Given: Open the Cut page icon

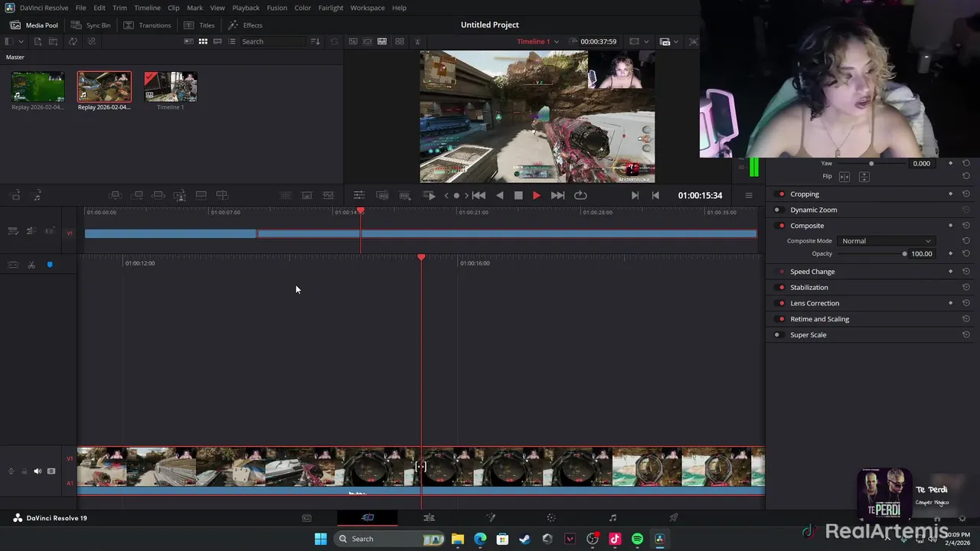Looking at the screenshot, I should (x=367, y=518).
